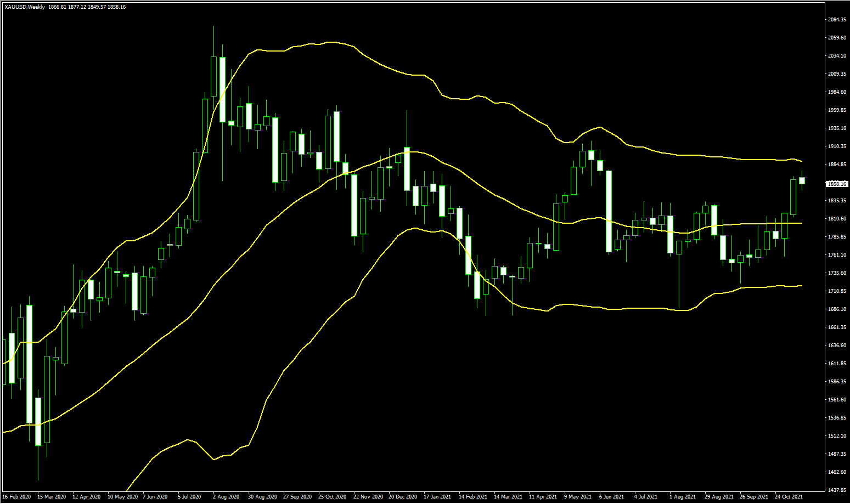This screenshot has width=850, height=504.
Task: Select the long-wick candle of early August 2021
Action: (x=679, y=247)
